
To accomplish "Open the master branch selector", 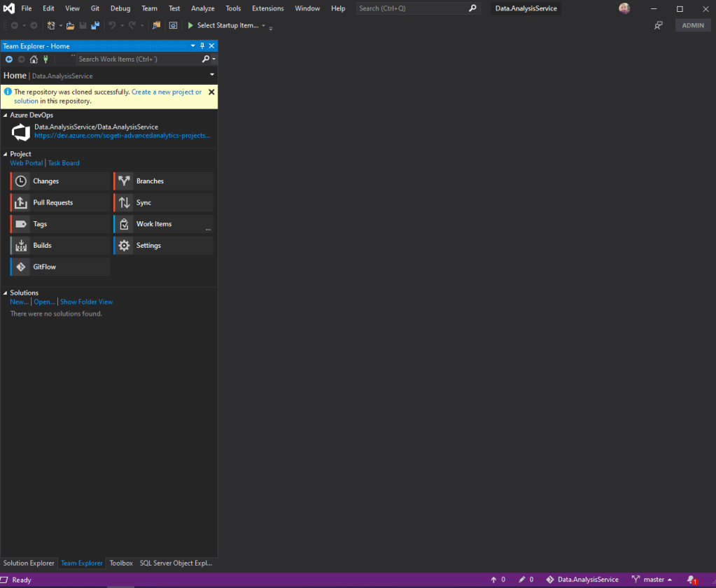I will 652,580.
